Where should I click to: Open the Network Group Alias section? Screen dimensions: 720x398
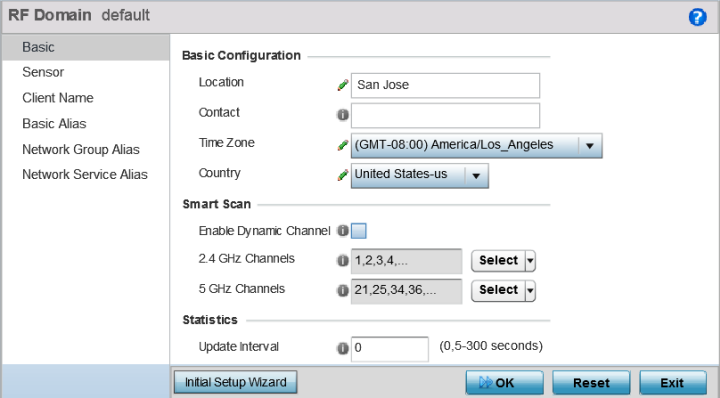tap(81, 149)
